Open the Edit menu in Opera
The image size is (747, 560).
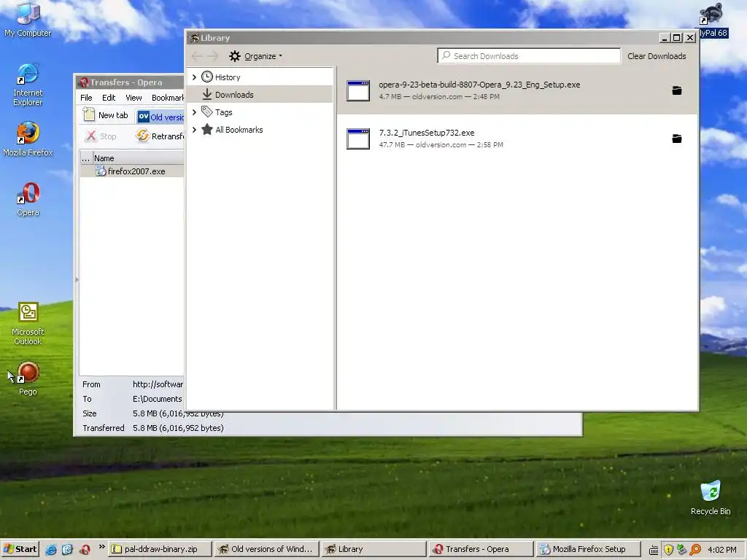[109, 98]
